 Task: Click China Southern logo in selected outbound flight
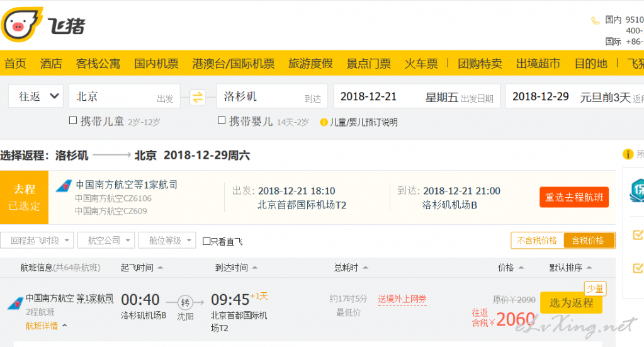(x=64, y=186)
